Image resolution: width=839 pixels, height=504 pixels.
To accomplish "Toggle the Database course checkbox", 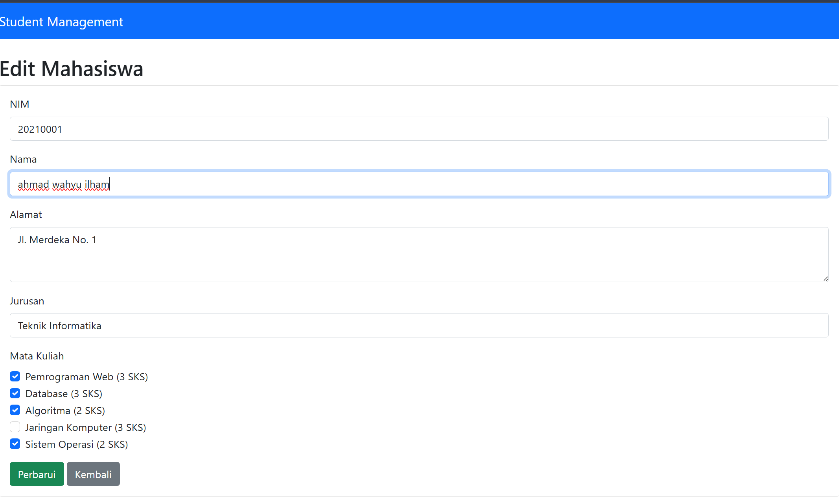I will 15,394.
